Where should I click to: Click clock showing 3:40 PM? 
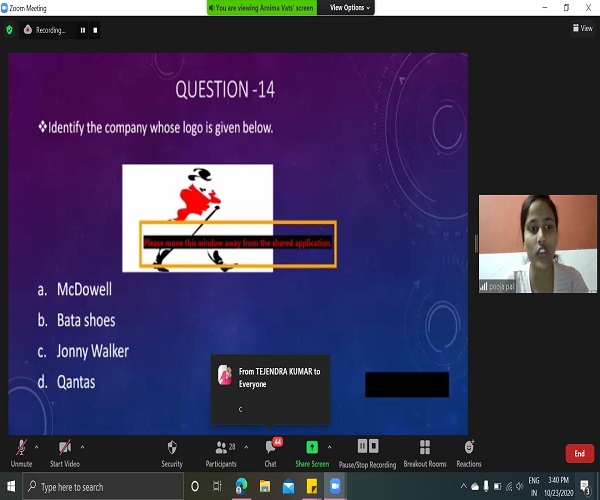[559, 486]
